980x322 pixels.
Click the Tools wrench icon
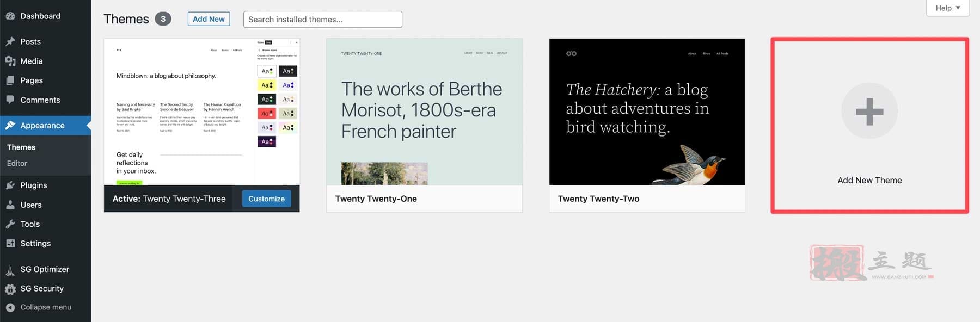10,224
